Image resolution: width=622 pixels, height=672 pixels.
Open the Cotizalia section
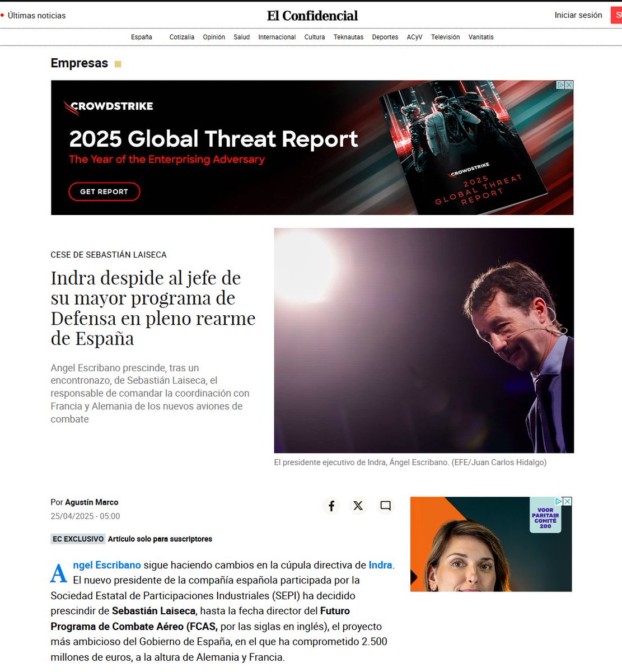182,37
